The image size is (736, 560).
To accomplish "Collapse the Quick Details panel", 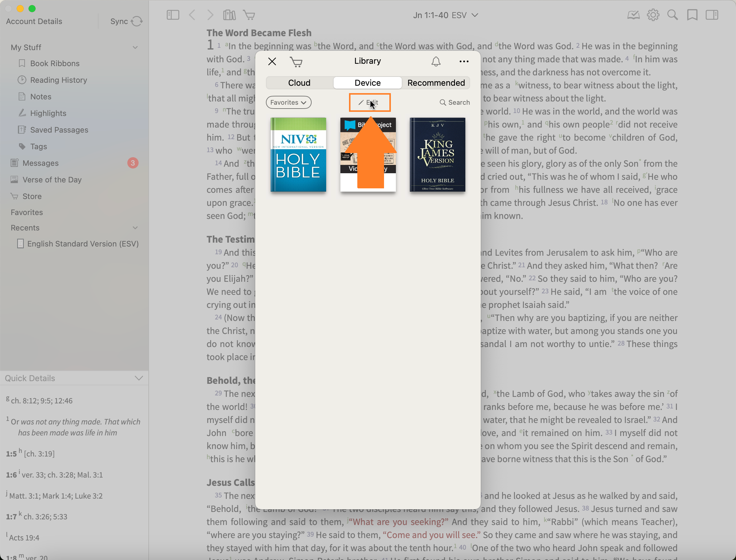I will pyautogui.click(x=139, y=378).
